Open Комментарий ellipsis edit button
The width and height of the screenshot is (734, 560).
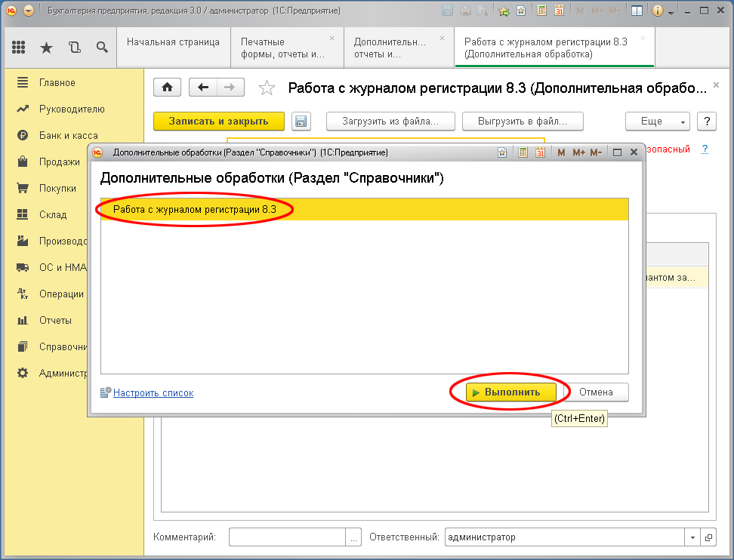coord(353,537)
